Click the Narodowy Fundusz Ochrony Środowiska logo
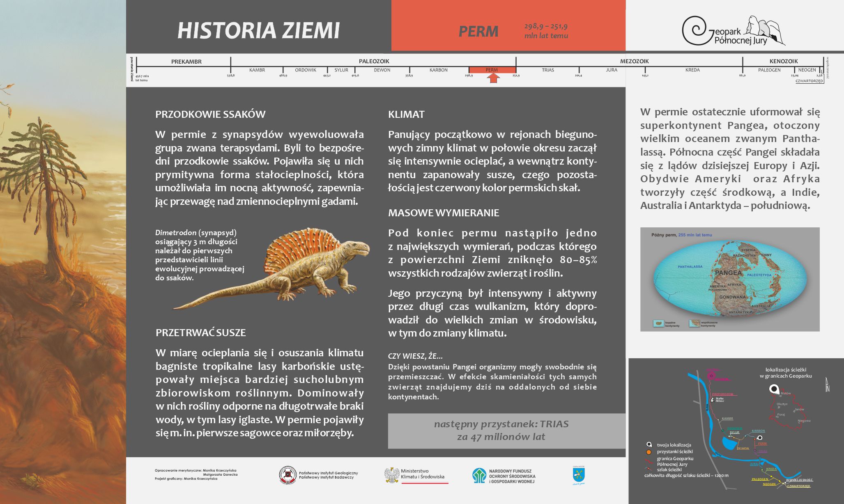 [x=479, y=476]
